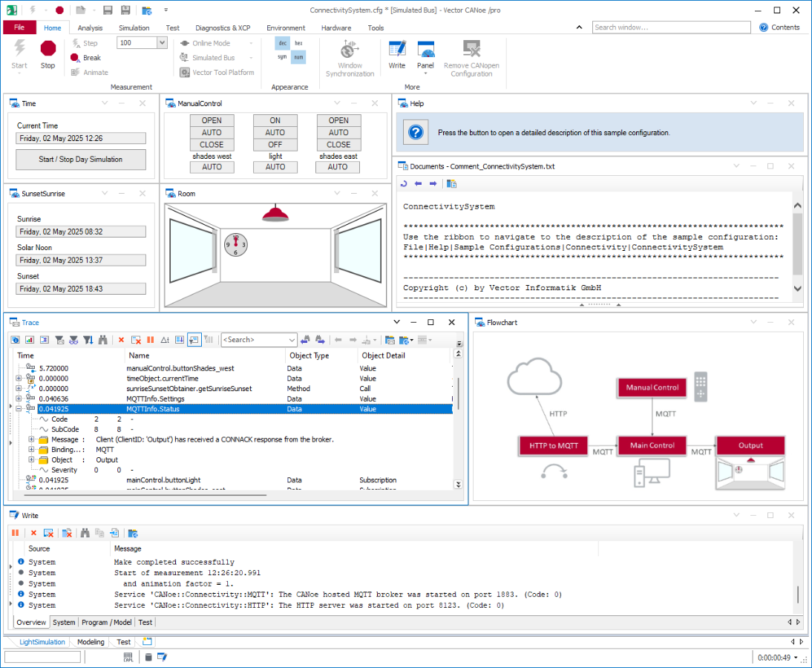Click the Main Control box in Flowchart
The width and height of the screenshot is (812, 668).
pos(652,445)
